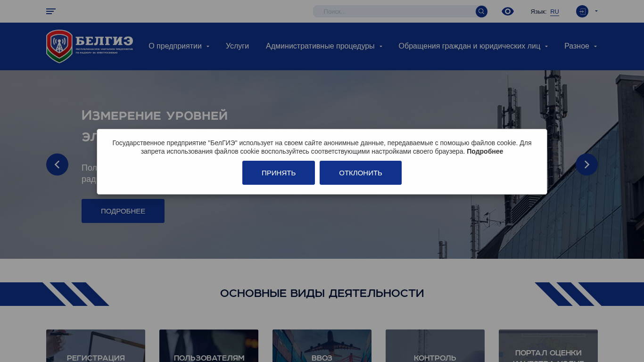Open the РЕГИСТРАЦИЯ activity card

[96, 346]
